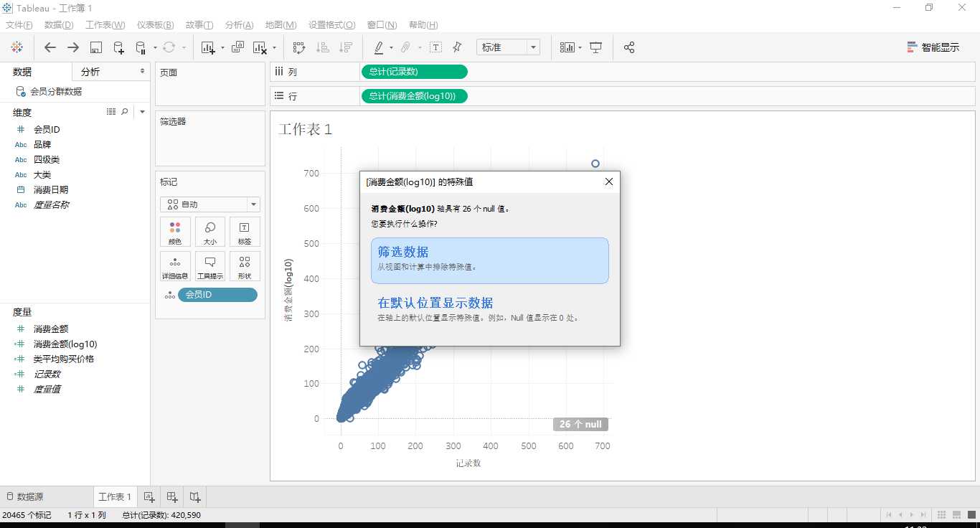The width and height of the screenshot is (980, 528).
Task: Open the 分析 pane switcher arrows
Action: (142, 72)
